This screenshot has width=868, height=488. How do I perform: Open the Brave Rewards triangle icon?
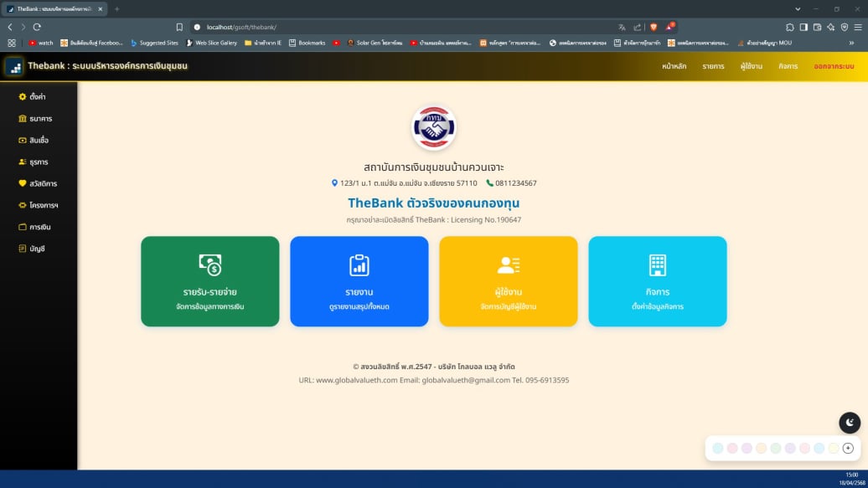tap(669, 27)
